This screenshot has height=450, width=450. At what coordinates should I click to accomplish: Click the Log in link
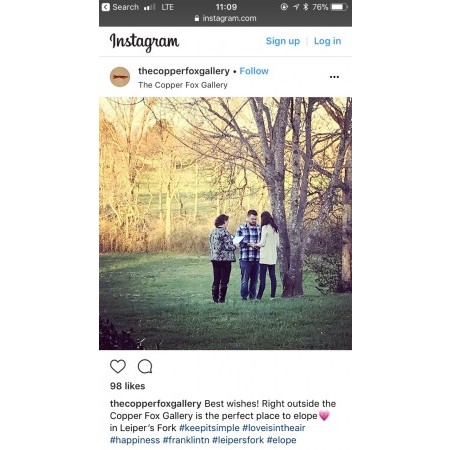327,41
